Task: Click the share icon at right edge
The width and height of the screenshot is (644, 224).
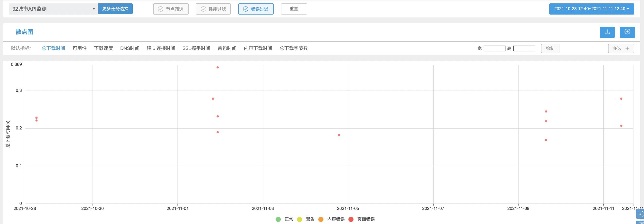Action: tap(641, 214)
